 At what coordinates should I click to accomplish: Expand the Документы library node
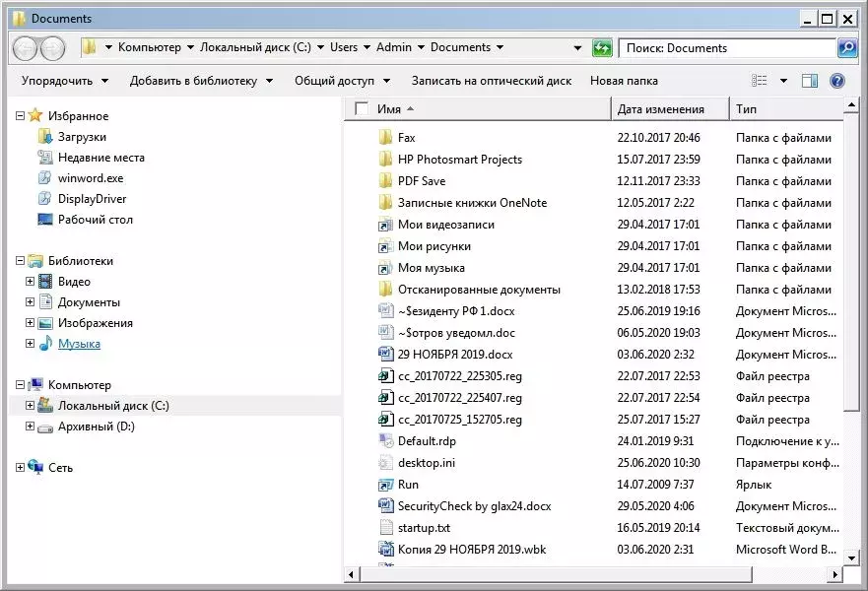coord(30,302)
